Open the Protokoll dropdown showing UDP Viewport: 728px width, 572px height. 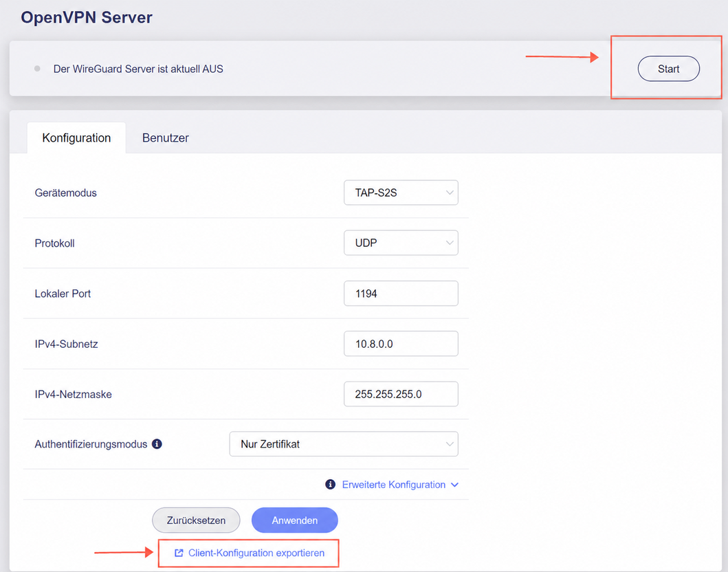[x=401, y=243]
